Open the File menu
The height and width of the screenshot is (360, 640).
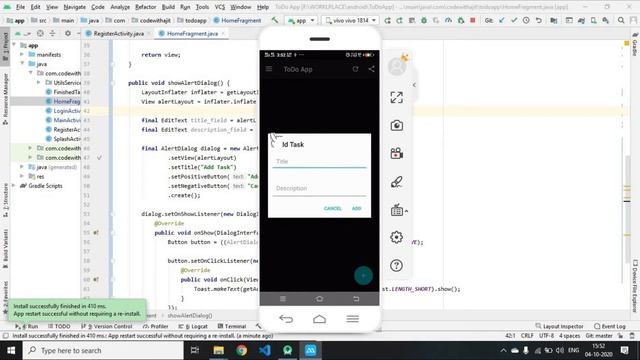pos(20,7)
